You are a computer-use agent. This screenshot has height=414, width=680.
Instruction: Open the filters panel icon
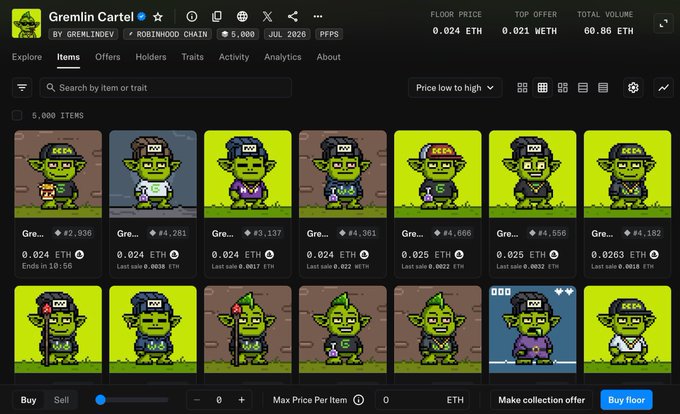22,88
